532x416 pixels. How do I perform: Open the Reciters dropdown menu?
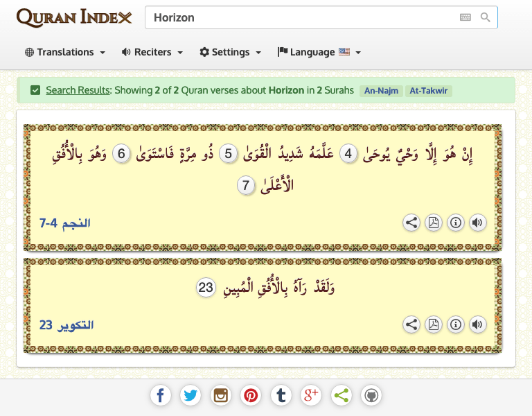[x=152, y=52]
